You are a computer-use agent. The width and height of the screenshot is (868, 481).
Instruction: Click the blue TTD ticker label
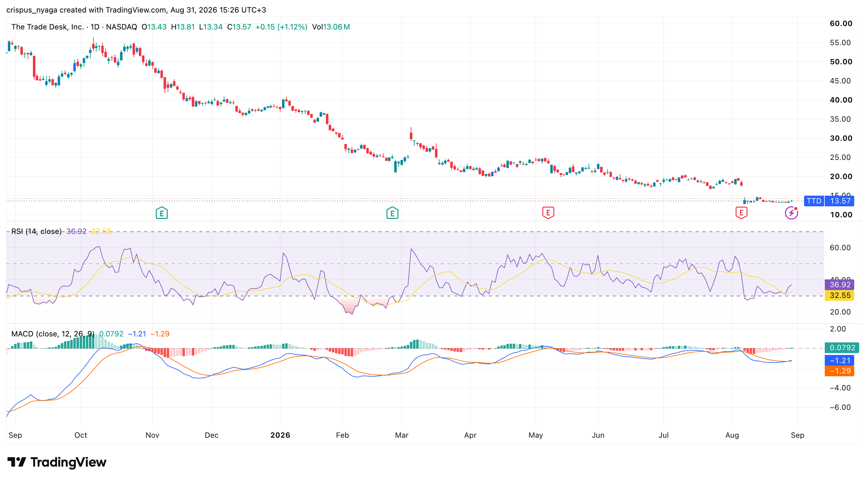click(814, 201)
